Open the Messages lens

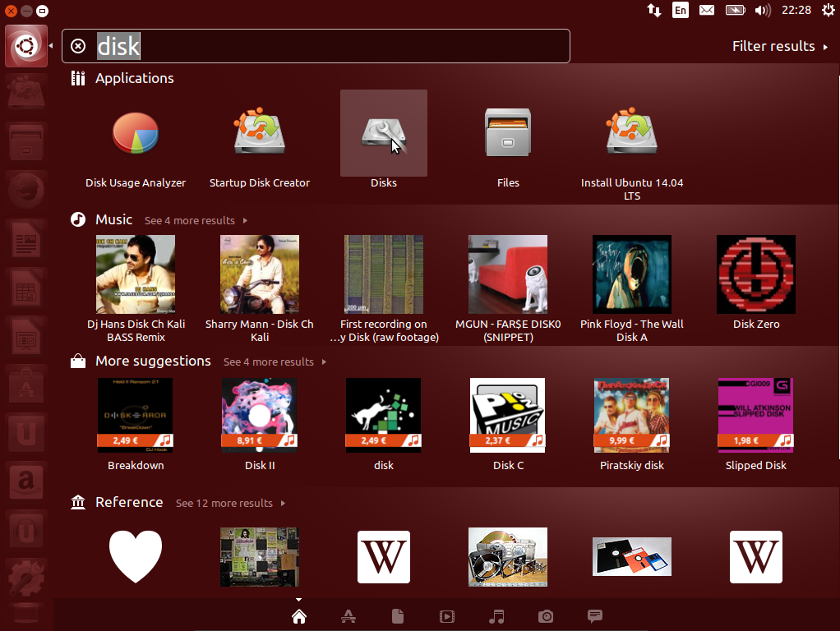tap(595, 616)
